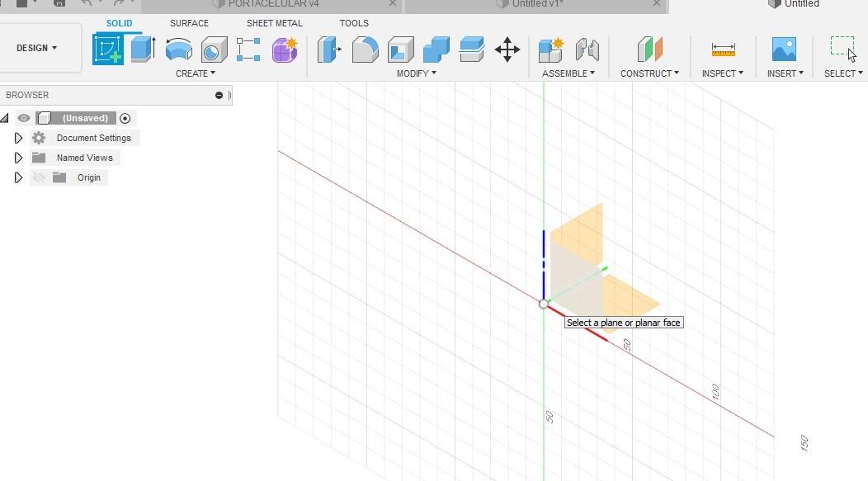
Task: Click the Origin folder icon
Action: [x=59, y=177]
